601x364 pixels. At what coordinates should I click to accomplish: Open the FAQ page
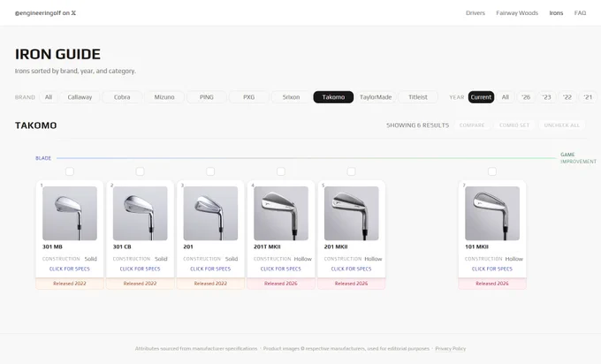pos(580,13)
